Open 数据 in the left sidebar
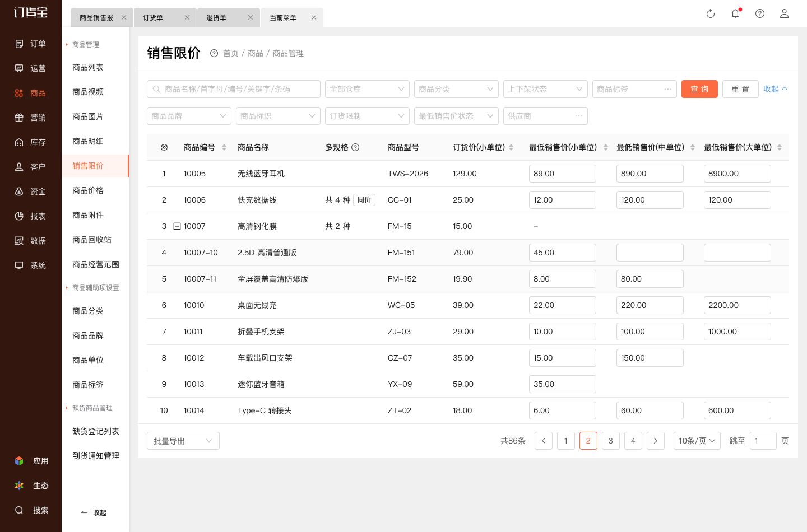The image size is (807, 532). 31,241
